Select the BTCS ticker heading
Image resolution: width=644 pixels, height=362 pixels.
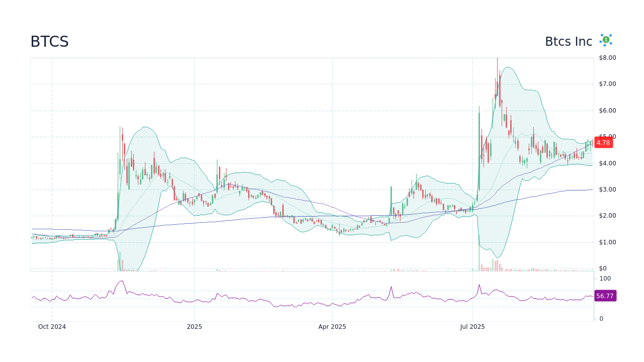49,42
